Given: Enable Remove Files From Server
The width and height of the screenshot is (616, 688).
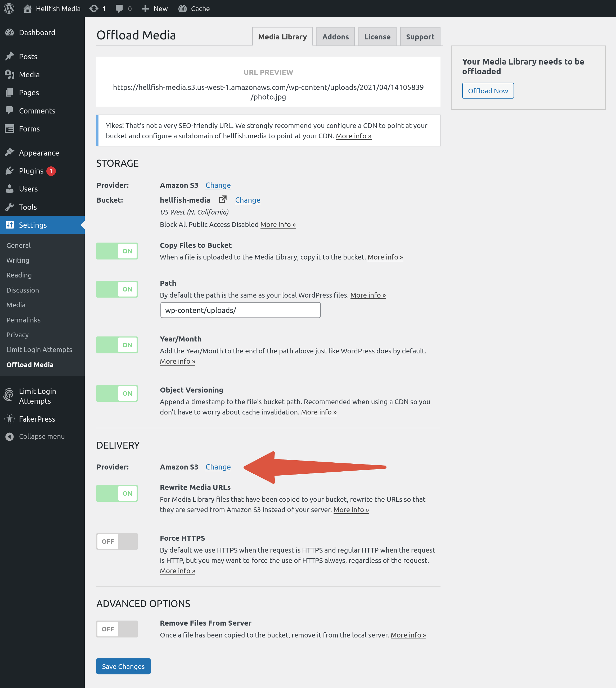Looking at the screenshot, I should [117, 629].
